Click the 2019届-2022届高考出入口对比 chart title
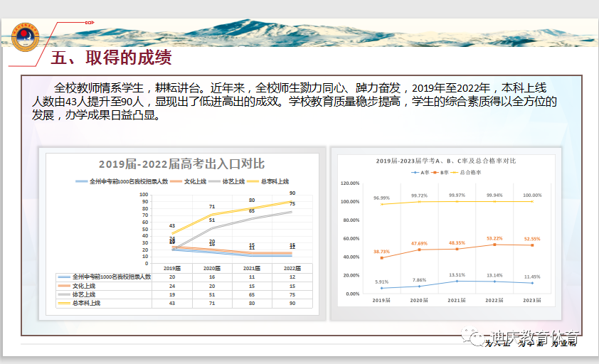599x364 pixels. pyautogui.click(x=181, y=164)
